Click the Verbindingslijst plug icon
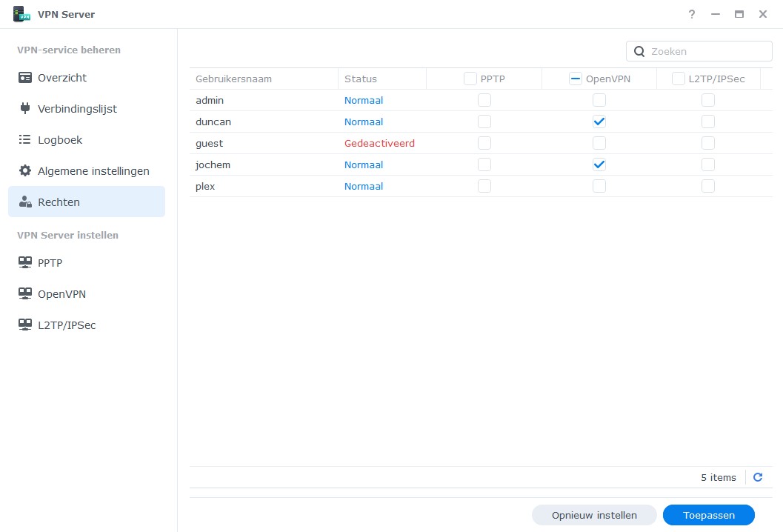783x532 pixels. [25, 108]
